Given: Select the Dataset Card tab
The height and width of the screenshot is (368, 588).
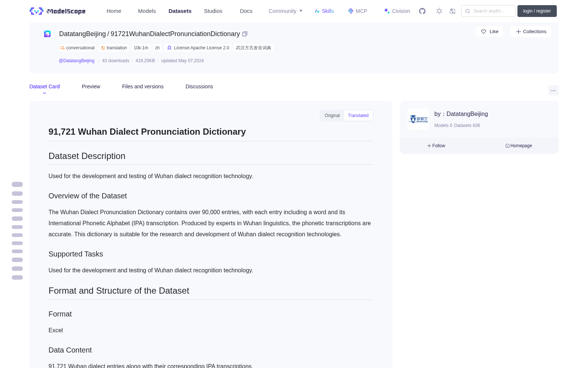Looking at the screenshot, I should (x=44, y=86).
